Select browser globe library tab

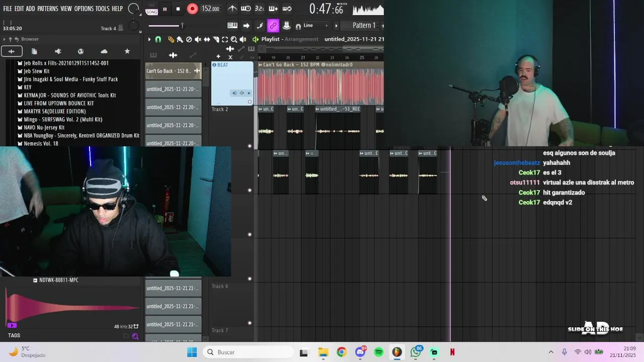tap(80, 51)
